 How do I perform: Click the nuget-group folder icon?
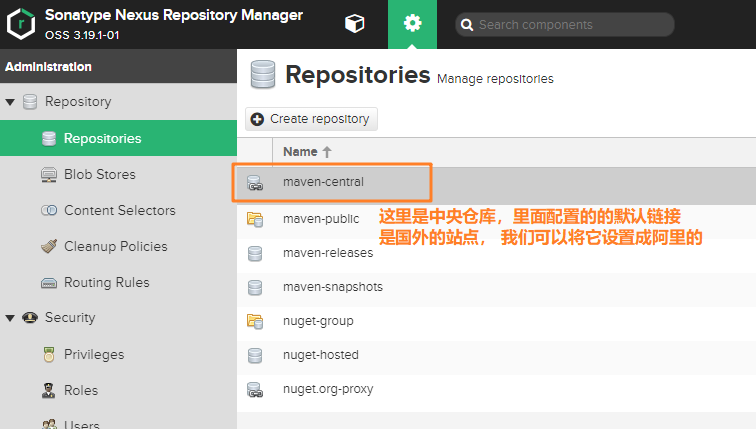coord(255,322)
